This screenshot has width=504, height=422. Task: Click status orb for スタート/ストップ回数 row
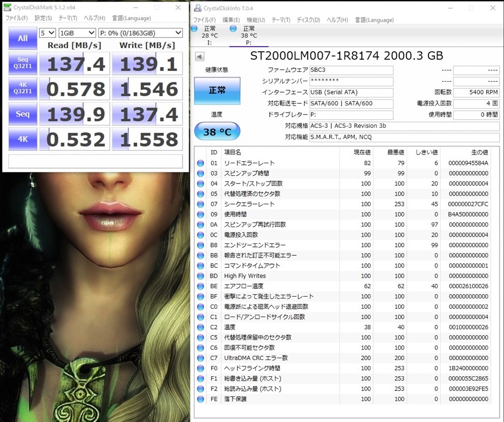(201, 183)
